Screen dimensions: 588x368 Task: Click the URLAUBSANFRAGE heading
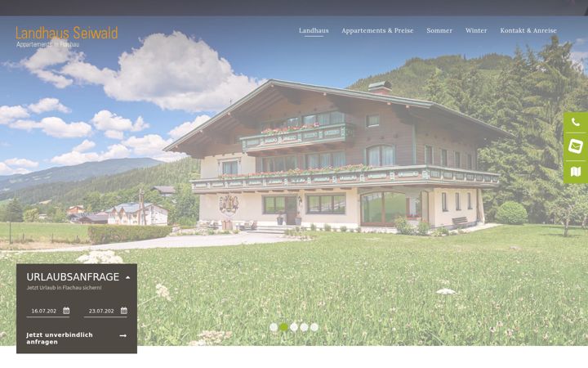pos(73,277)
